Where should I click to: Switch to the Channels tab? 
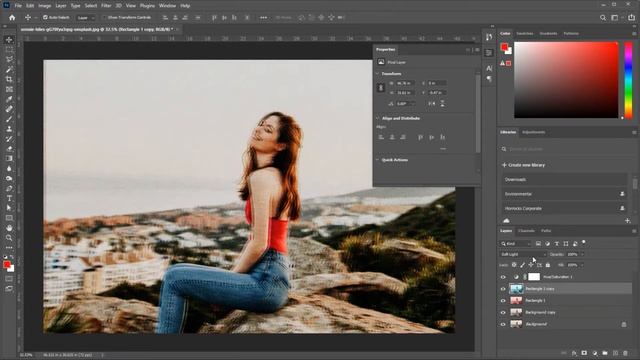tap(526, 231)
